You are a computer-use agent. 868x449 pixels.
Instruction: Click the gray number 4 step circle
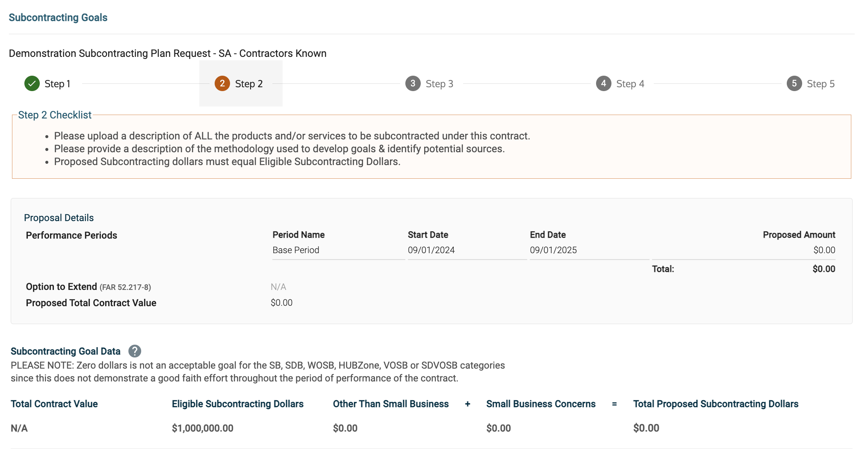click(603, 83)
